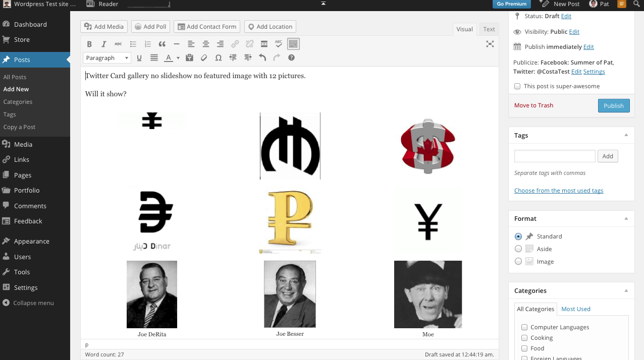The width and height of the screenshot is (644, 360).
Task: Select the Aside post format
Action: 518,249
